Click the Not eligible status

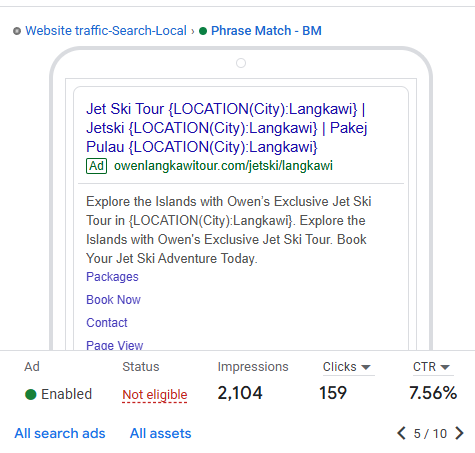coord(155,395)
